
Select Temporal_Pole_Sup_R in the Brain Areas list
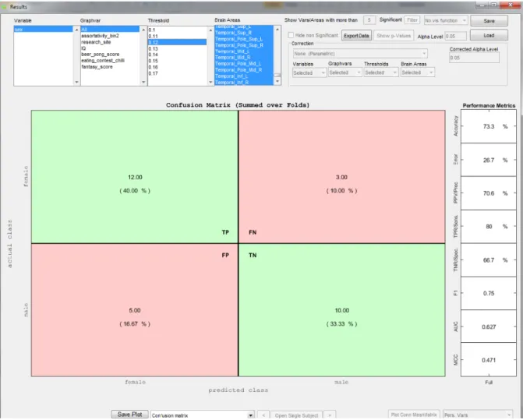click(244, 45)
